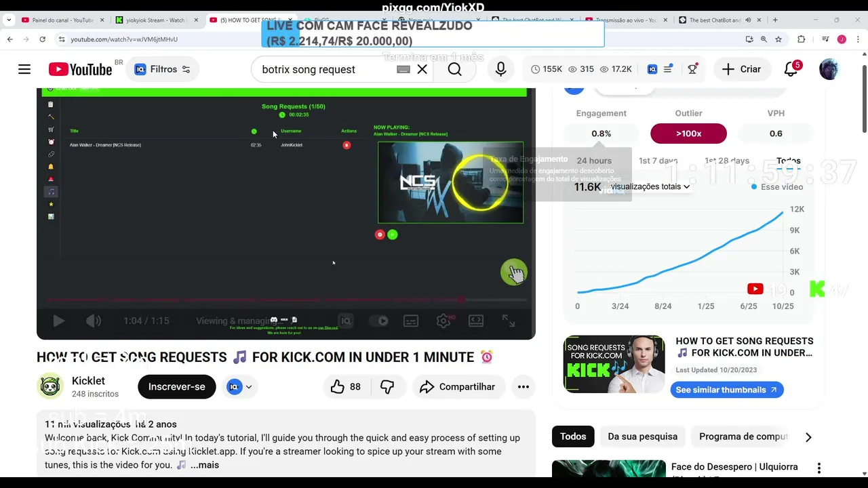
Task: Subscribe with the Inscrever-se button
Action: point(176,386)
